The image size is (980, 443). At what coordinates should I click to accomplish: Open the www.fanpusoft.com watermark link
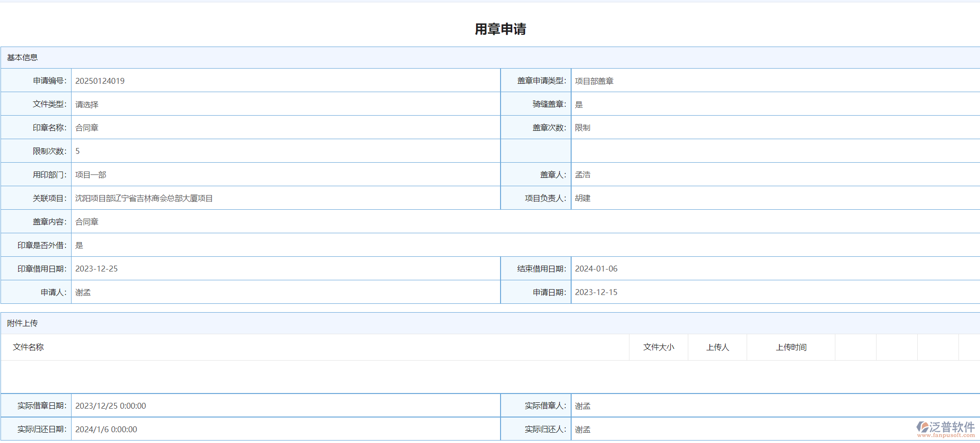[x=946, y=435]
